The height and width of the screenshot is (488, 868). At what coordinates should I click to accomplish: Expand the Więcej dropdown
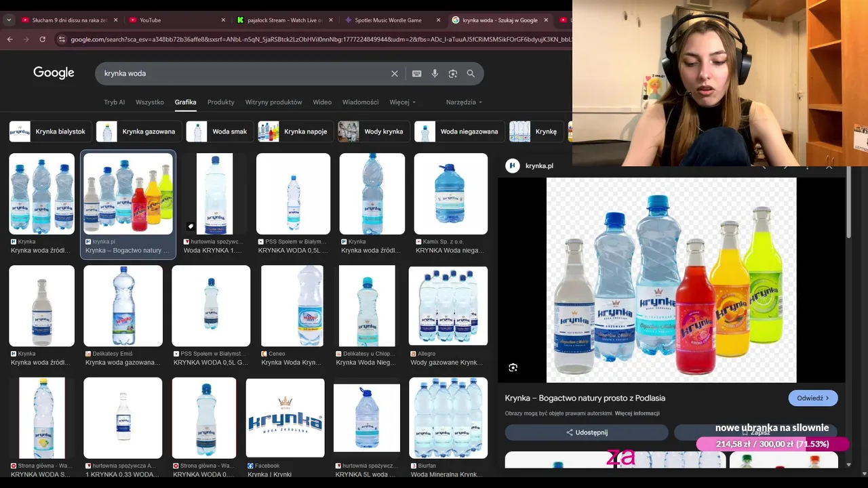point(402,102)
